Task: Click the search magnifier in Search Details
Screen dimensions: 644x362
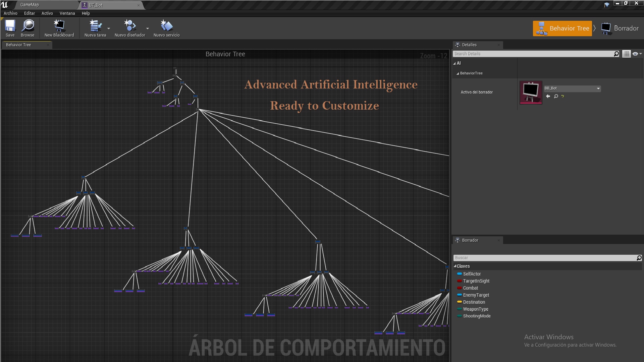Action: click(616, 54)
